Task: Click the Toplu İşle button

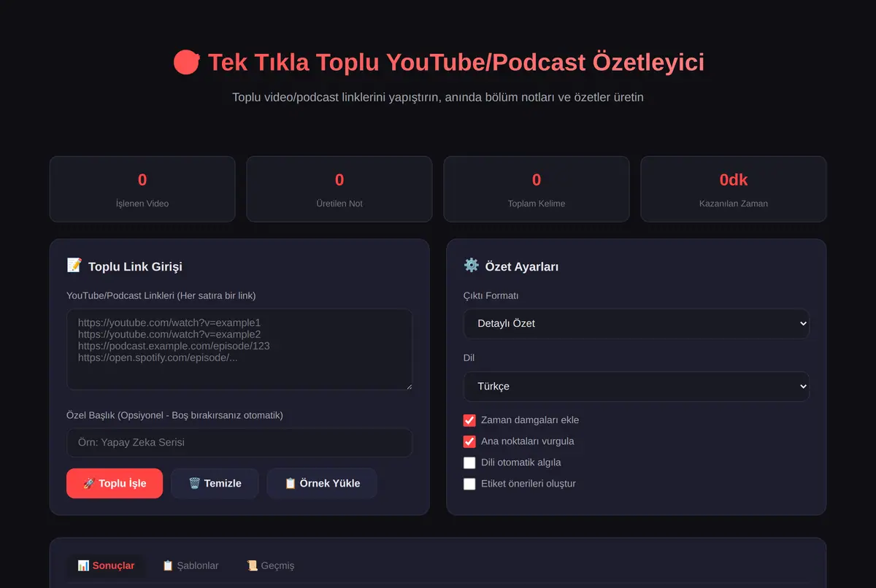Action: coord(115,483)
